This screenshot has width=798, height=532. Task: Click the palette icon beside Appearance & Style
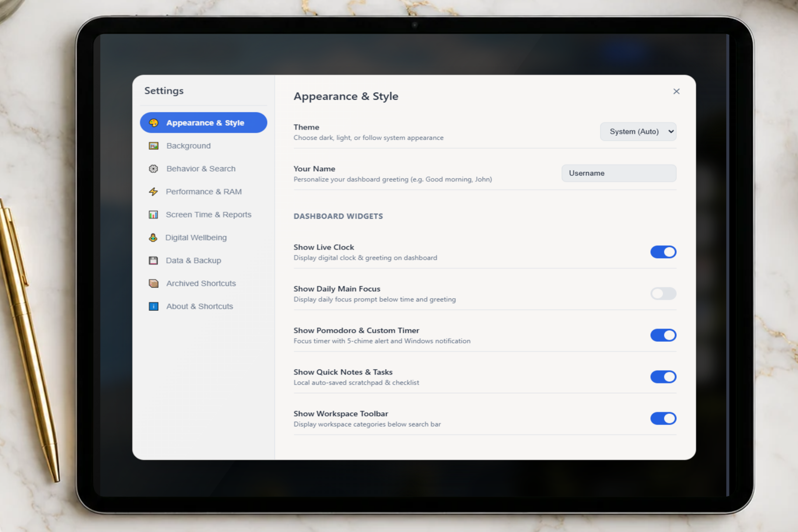click(x=154, y=123)
